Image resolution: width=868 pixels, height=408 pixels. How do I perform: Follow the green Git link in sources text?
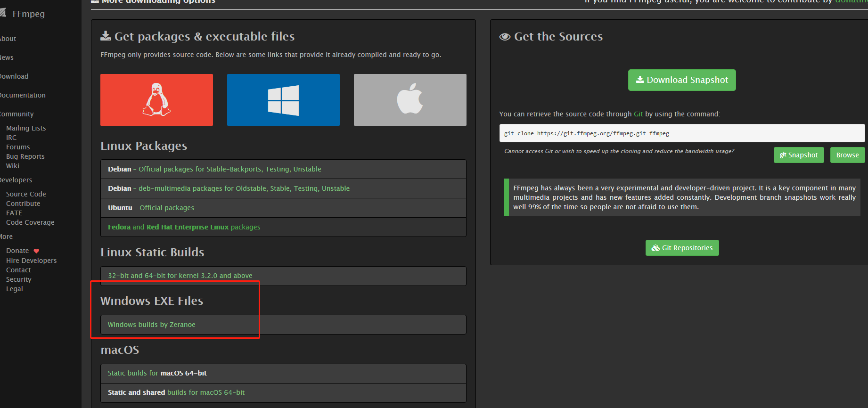tap(638, 114)
